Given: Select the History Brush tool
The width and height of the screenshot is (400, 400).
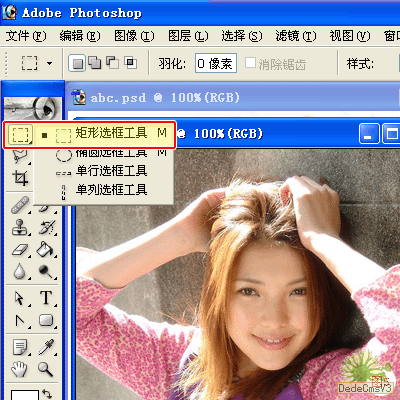Looking at the screenshot, I should [46, 227].
